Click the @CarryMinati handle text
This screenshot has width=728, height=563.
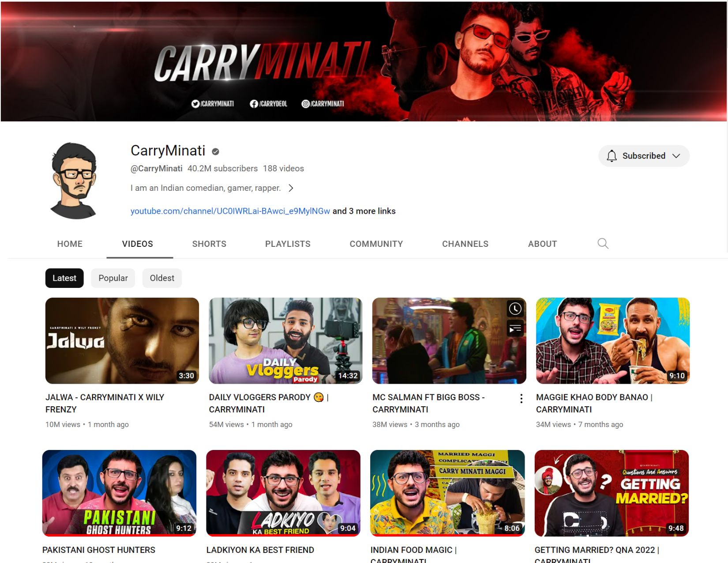click(x=156, y=169)
